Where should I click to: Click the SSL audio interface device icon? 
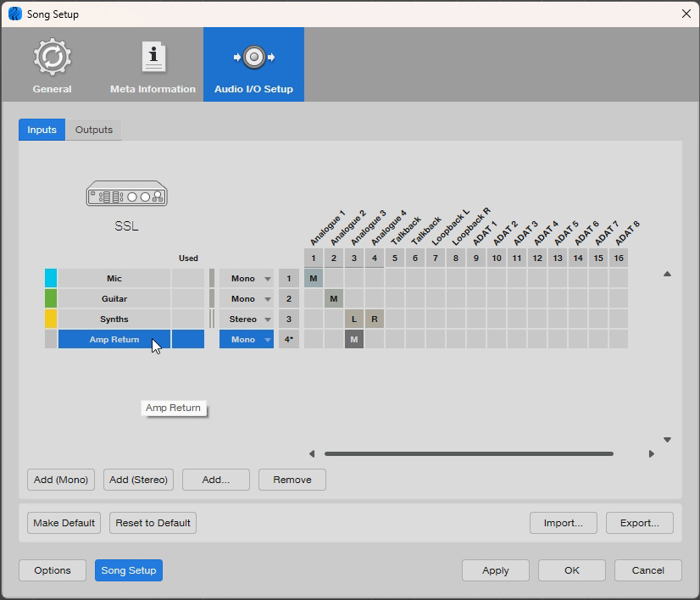126,195
